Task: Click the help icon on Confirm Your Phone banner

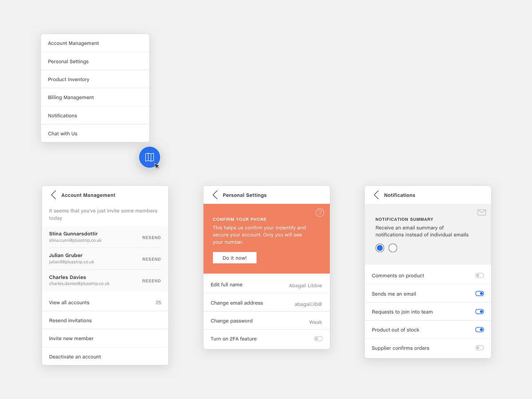Action: click(x=320, y=212)
